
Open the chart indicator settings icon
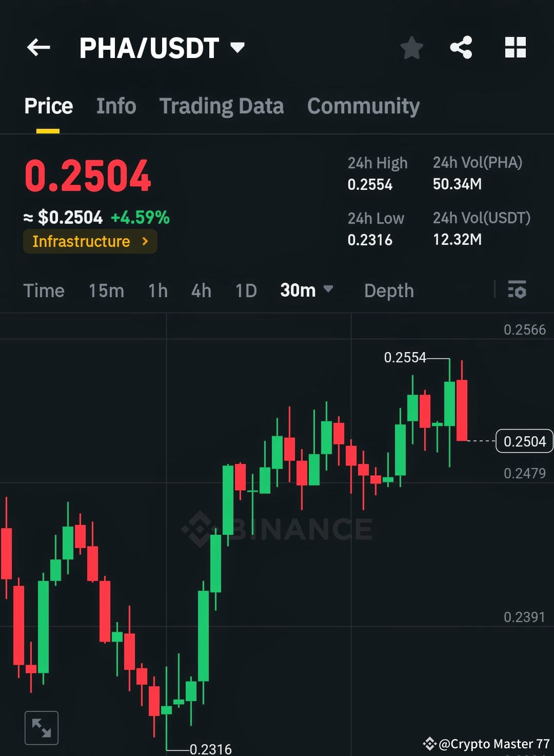pyautogui.click(x=517, y=290)
